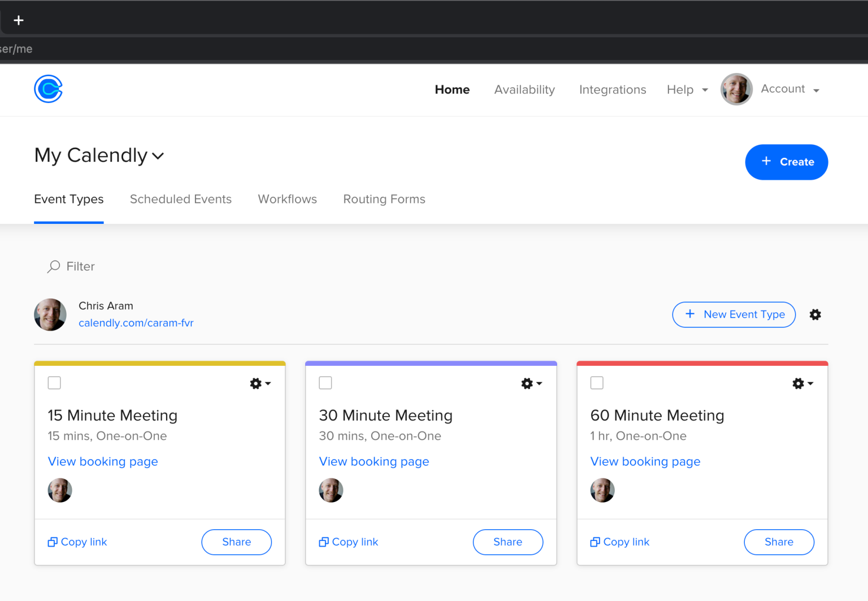The height and width of the screenshot is (601, 868).
Task: Open the Help dropdown menu
Action: click(x=687, y=90)
